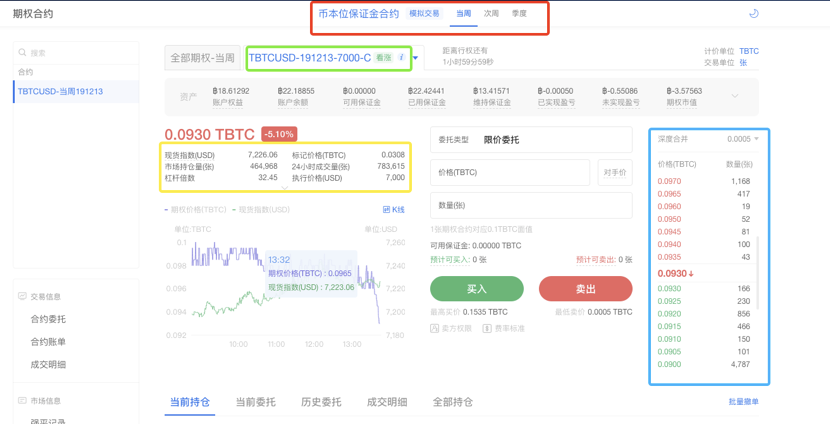Image resolution: width=830 pixels, height=424 pixels.
Task: Click ask price 0.0965 row
Action: (704, 194)
